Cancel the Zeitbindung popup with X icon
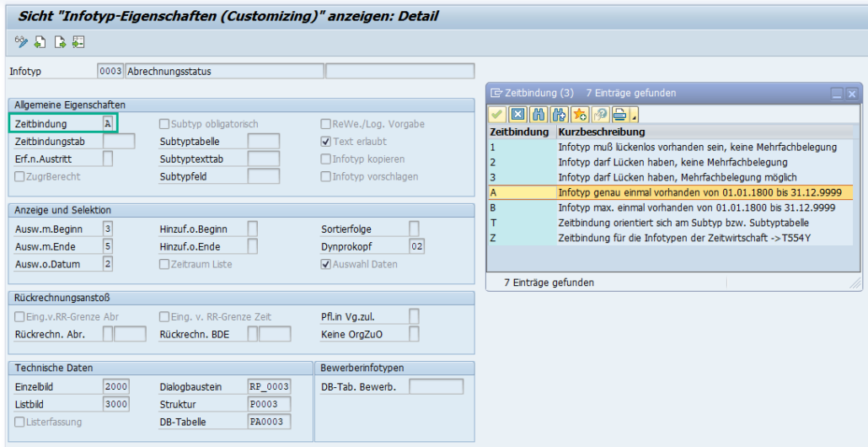This screenshot has height=447, width=868. (518, 114)
